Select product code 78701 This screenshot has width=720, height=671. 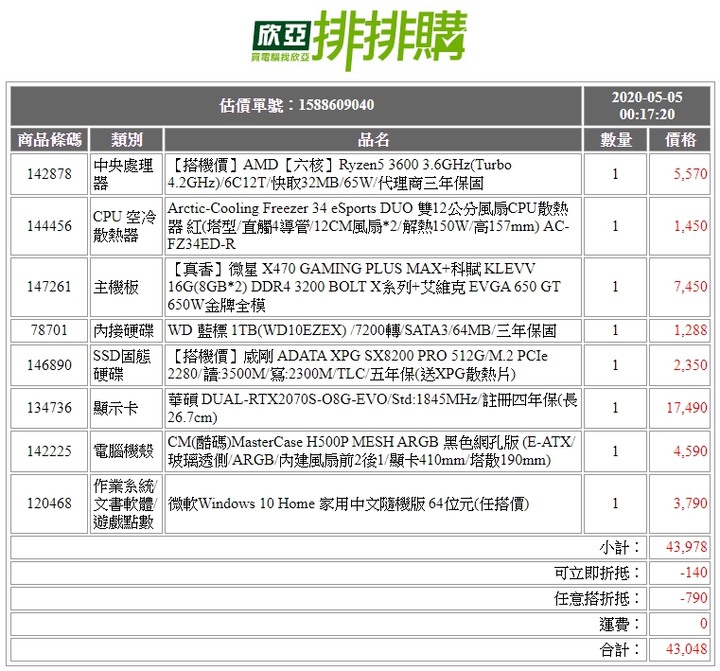point(49,330)
